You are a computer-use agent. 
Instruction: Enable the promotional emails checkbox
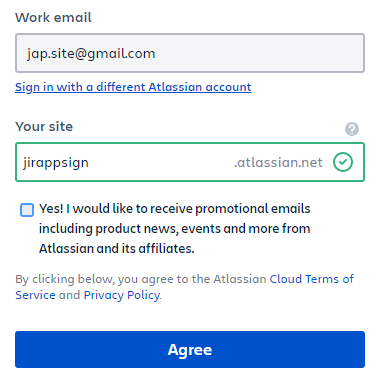pyautogui.click(x=27, y=210)
